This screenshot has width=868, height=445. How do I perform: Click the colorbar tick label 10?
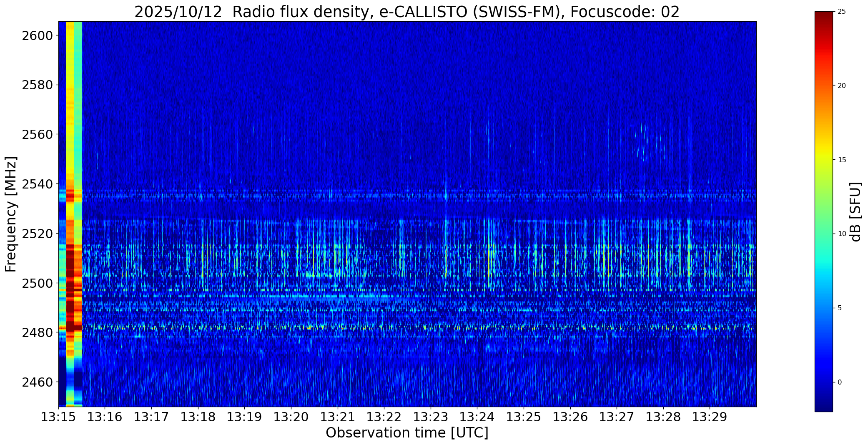(842, 234)
